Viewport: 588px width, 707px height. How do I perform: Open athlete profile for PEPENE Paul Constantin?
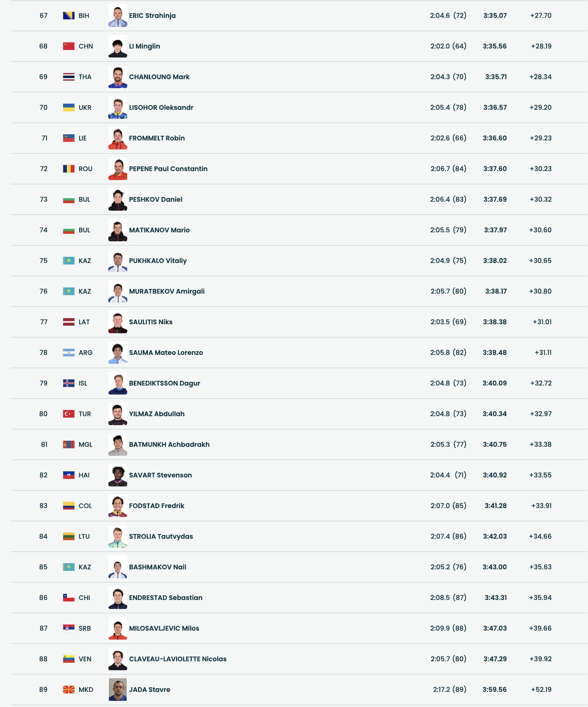[168, 169]
